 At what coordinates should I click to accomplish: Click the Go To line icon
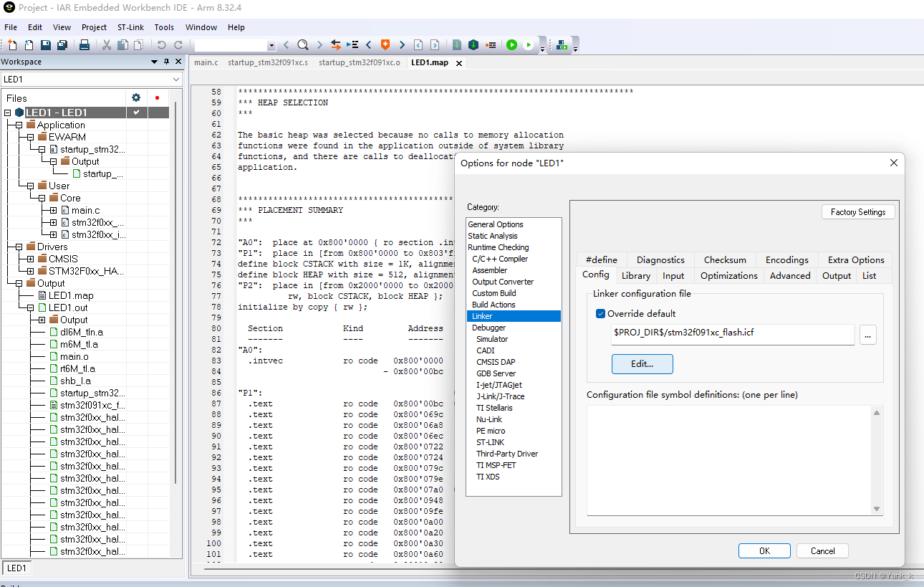352,45
